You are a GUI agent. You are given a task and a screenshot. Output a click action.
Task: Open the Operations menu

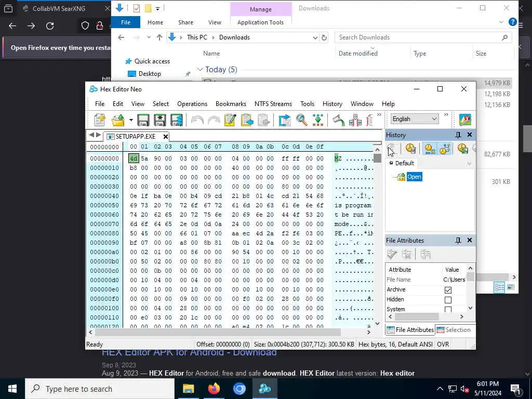click(192, 104)
